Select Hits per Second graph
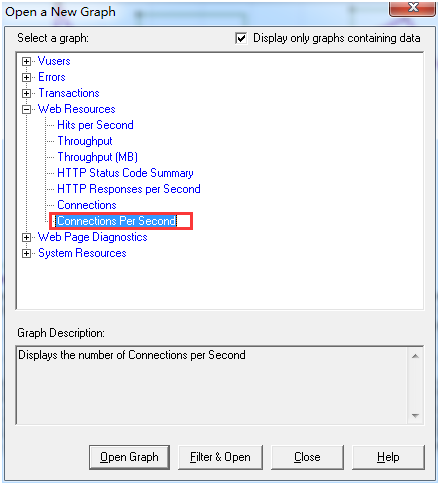This screenshot has width=440, height=485. pos(95,125)
